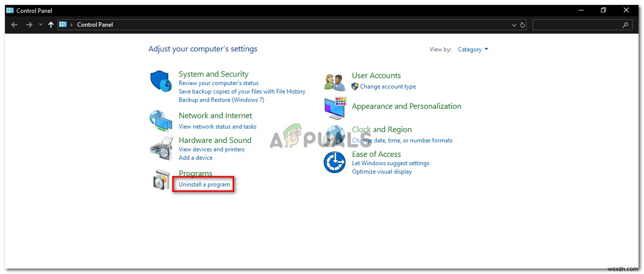Open the System and Security shield icon
The image size is (644, 274).
click(160, 81)
